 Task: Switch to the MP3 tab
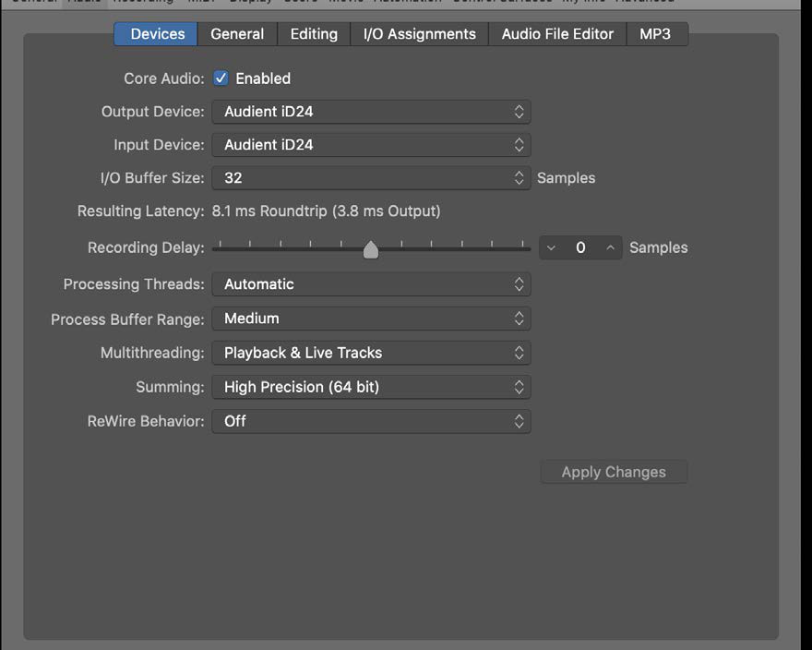(657, 34)
